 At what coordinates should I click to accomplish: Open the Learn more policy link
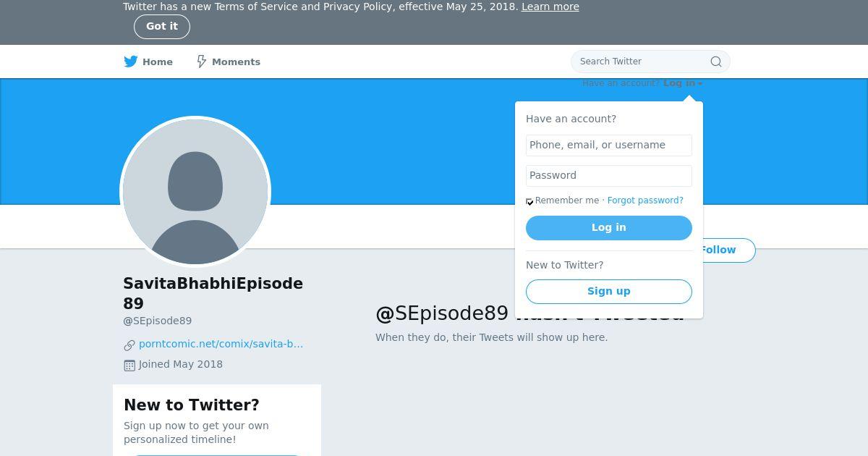(x=550, y=7)
